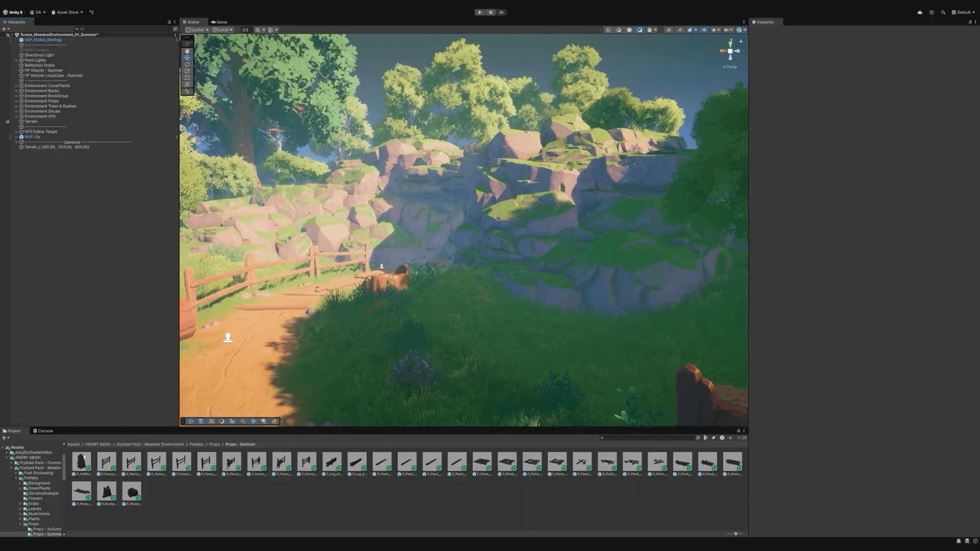Switch to the Console tab
This screenshot has width=980, height=551.
[44, 431]
